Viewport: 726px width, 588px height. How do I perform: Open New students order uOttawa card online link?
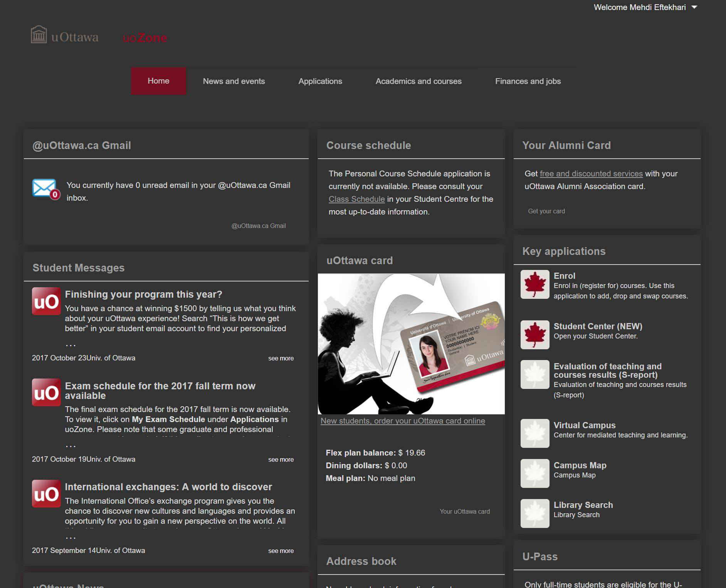coord(403,421)
